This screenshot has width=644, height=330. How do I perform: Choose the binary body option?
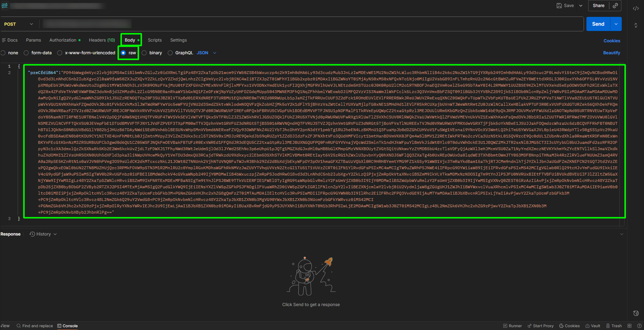144,53
